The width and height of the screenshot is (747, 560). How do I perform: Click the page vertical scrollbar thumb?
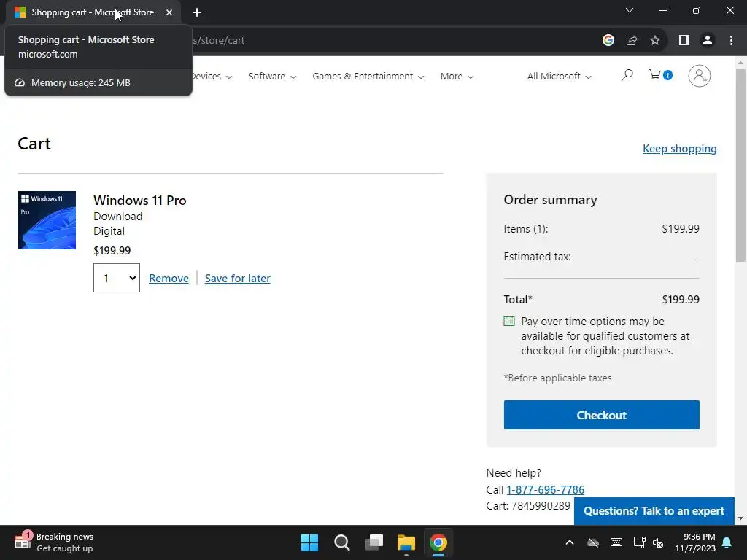pos(740,165)
